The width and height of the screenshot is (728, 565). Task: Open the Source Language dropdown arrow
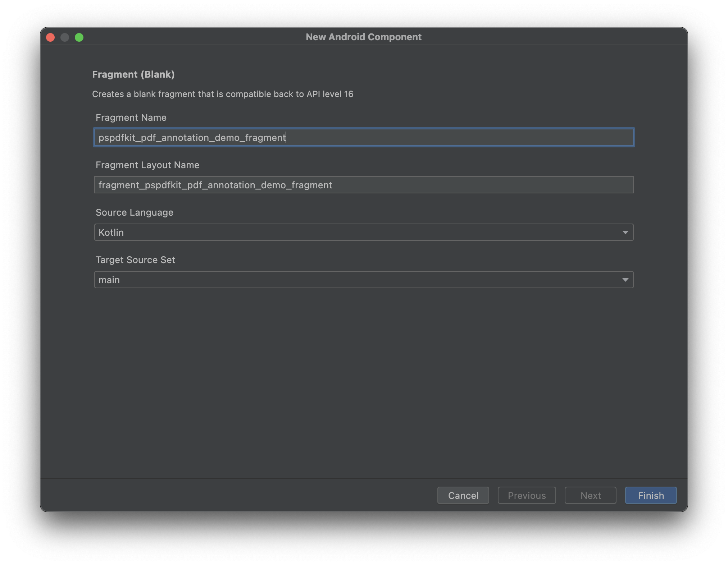(624, 232)
